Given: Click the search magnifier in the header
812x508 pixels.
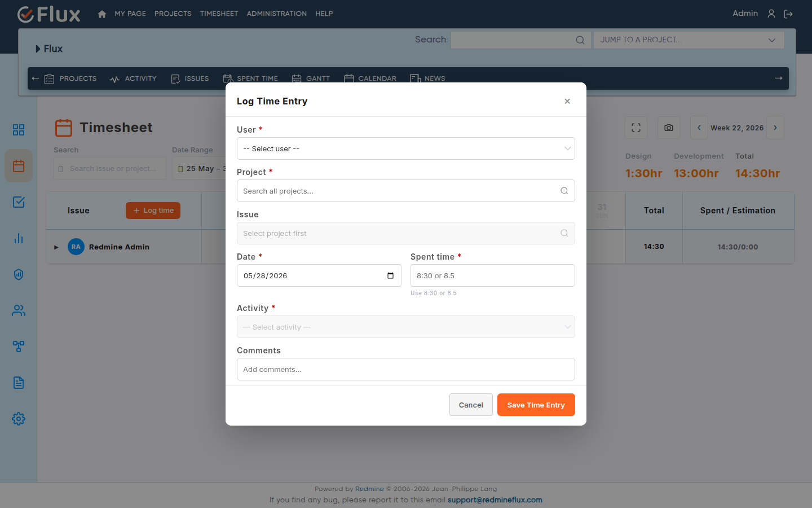Looking at the screenshot, I should (580, 40).
